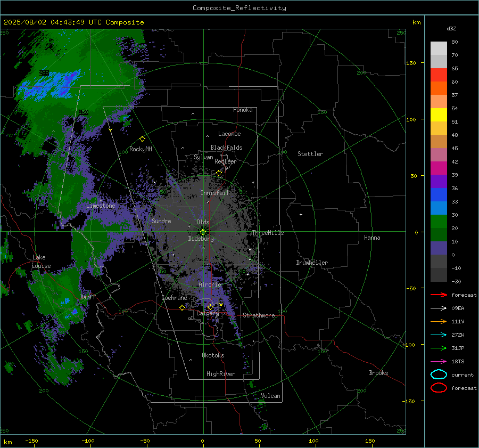Image resolution: width=479 pixels, height=448 pixels.
Task: Click the Olds town label
Action: coord(203,222)
